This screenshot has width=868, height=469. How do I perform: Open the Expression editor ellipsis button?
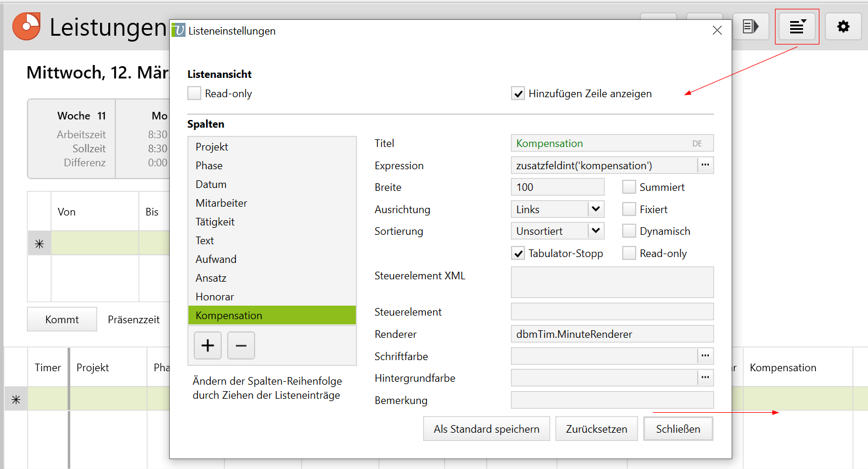(705, 166)
